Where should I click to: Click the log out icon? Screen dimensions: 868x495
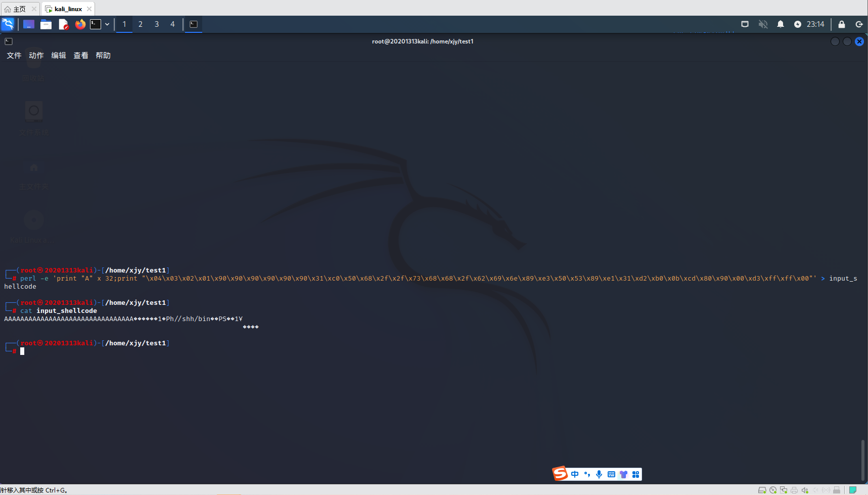[859, 24]
